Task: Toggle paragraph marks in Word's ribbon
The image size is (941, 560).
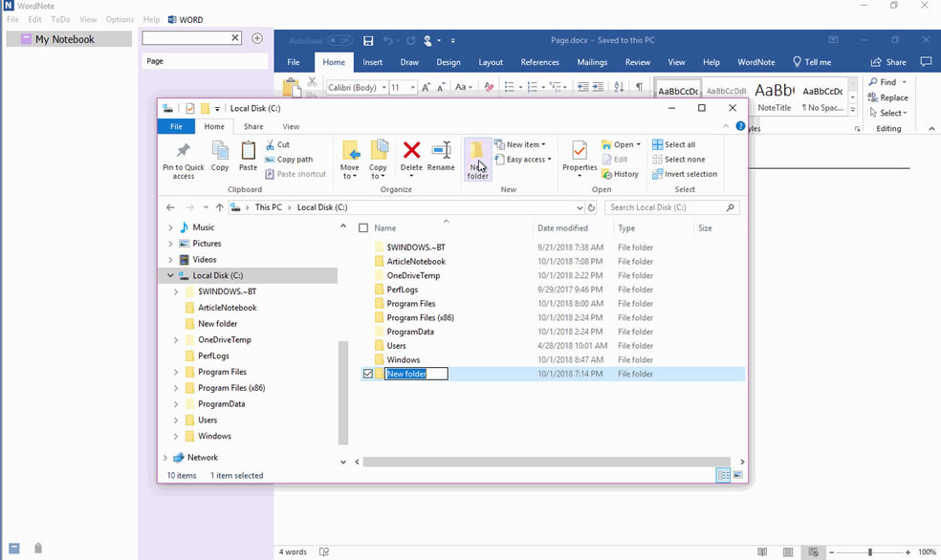Action: (640, 86)
